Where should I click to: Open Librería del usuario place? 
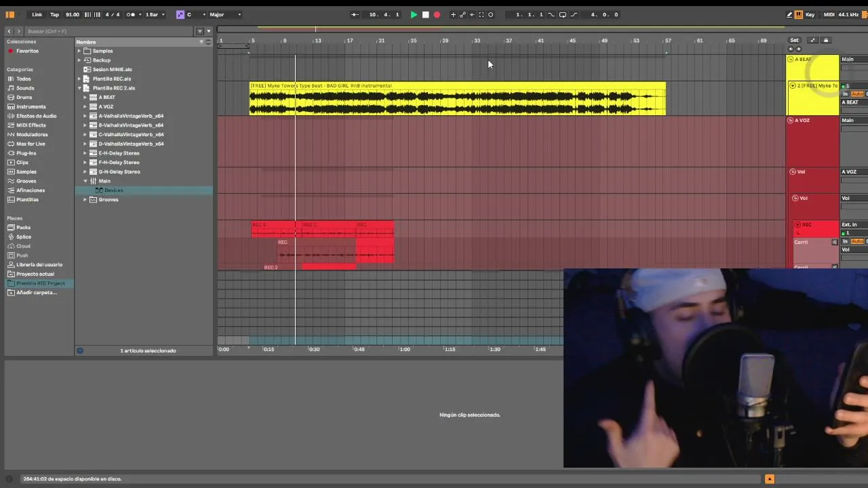point(39,264)
